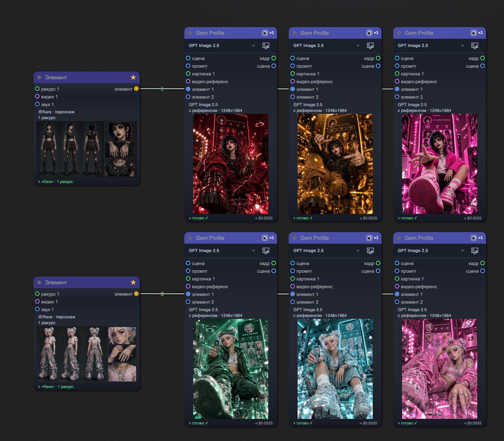The height and width of the screenshot is (441, 504).
Task: Click the star icon on the Rave Элемент node
Action: [x=133, y=282]
